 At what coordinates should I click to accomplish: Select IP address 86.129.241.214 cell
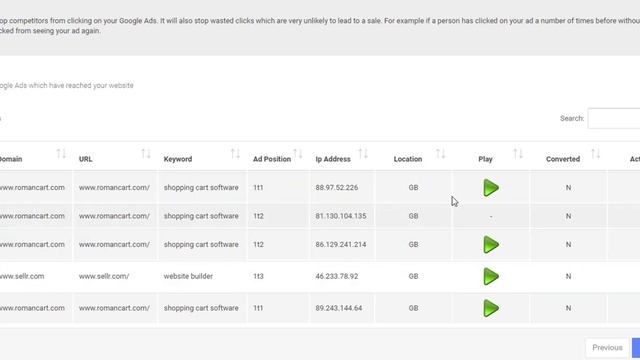pos(341,244)
